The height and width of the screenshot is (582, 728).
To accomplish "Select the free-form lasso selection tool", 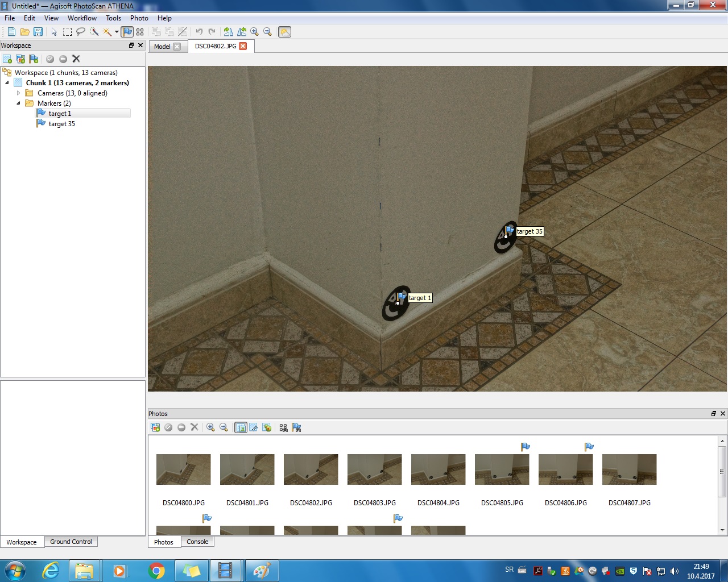I will pyautogui.click(x=81, y=32).
